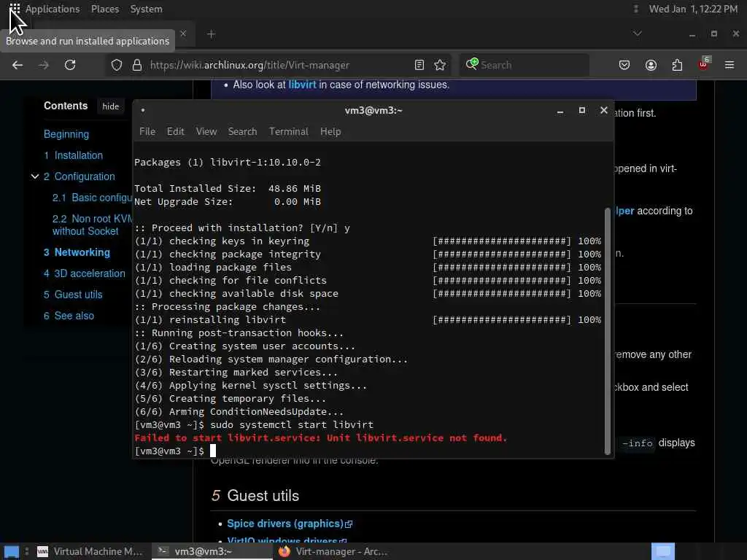Image resolution: width=747 pixels, height=560 pixels.
Task: Reload the Arch wiki page
Action: coord(70,65)
